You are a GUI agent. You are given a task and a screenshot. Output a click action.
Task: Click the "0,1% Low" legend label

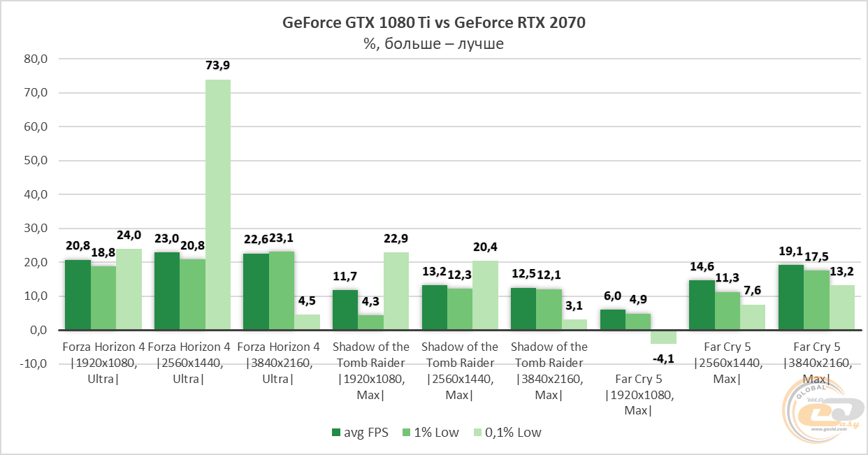(513, 433)
